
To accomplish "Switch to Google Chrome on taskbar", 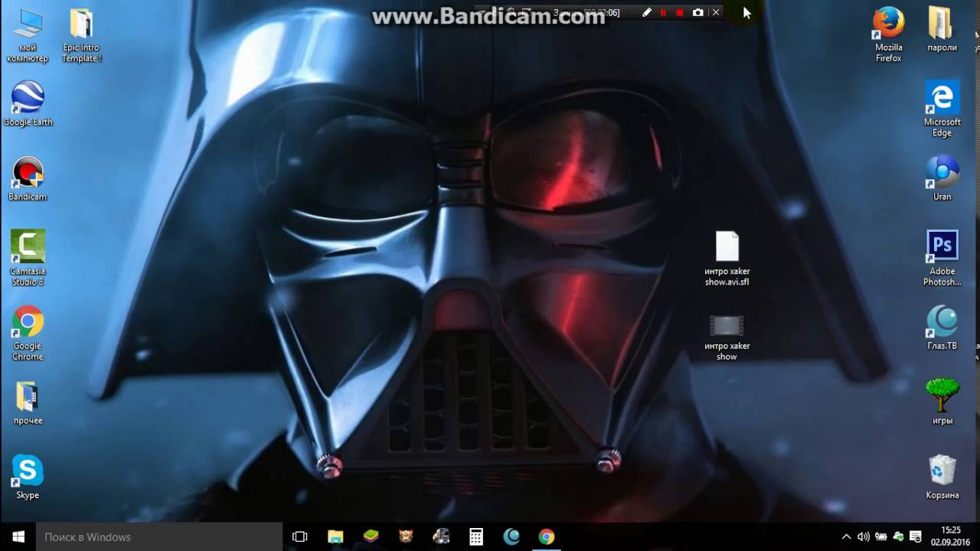I will pos(547,536).
